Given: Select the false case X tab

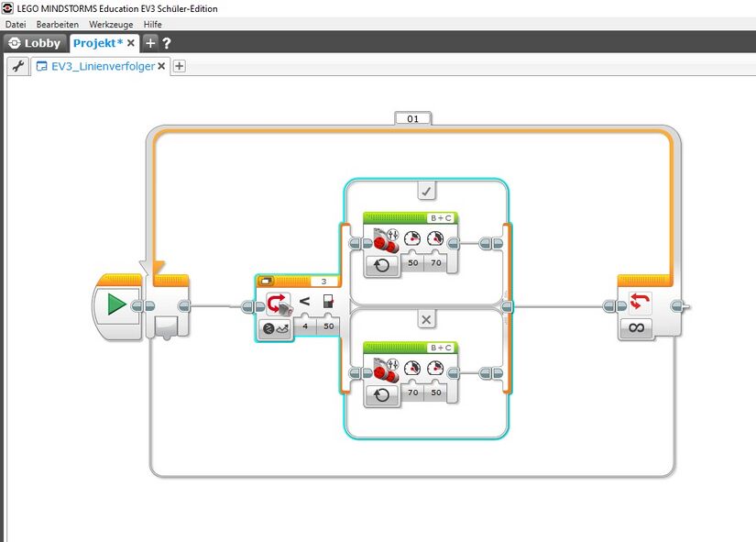Looking at the screenshot, I should point(425,320).
